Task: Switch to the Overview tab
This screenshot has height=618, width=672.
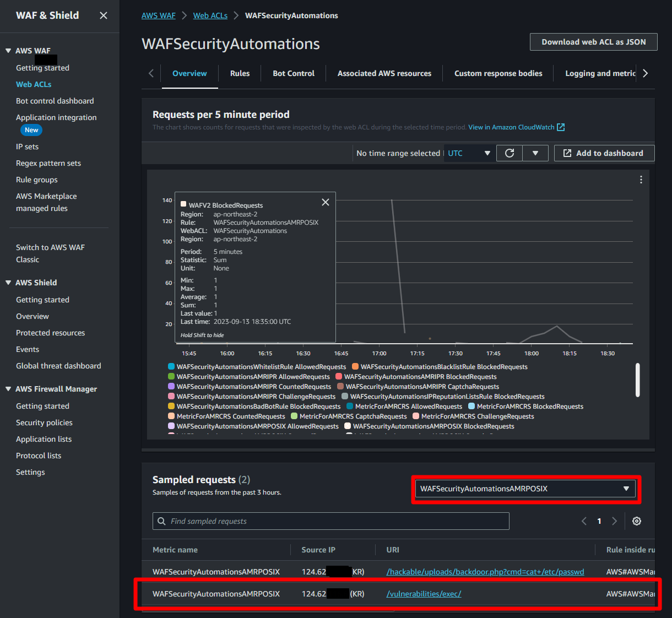Action: (x=189, y=73)
